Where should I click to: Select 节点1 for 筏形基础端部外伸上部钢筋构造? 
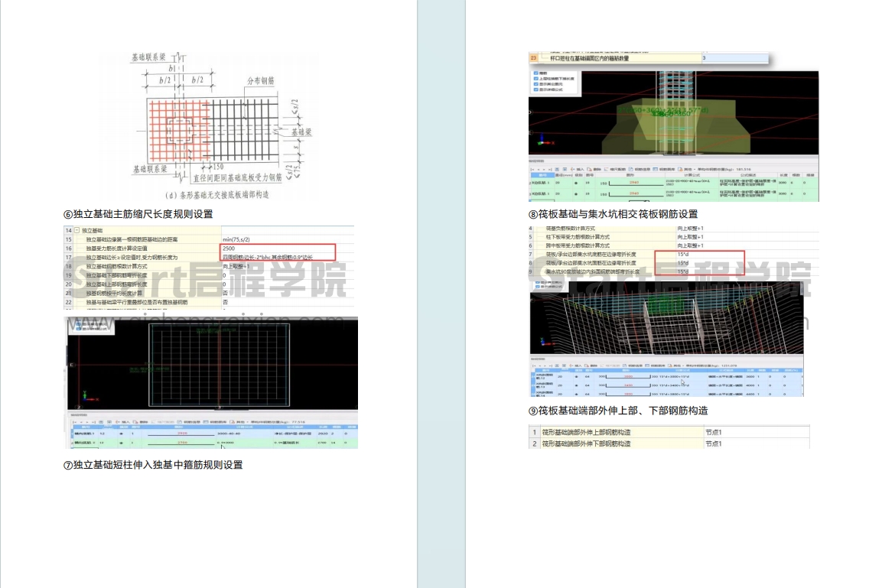[x=759, y=433]
